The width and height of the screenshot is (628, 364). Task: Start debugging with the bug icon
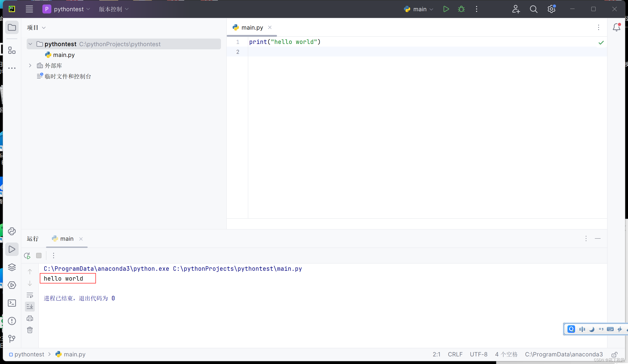[x=461, y=9]
